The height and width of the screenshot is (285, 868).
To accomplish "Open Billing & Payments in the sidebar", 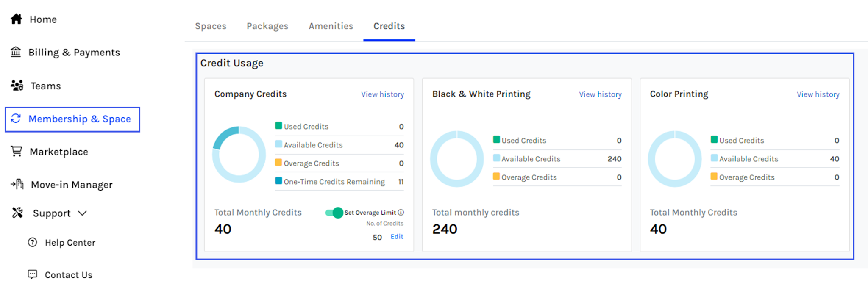I will [x=74, y=53].
